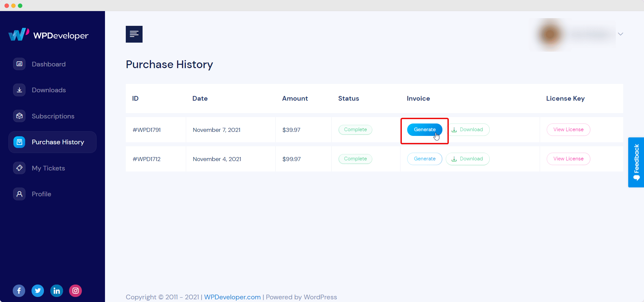Screen dimensions: 644x302
Task: Open the LinkedIn icon
Action: tap(56, 291)
